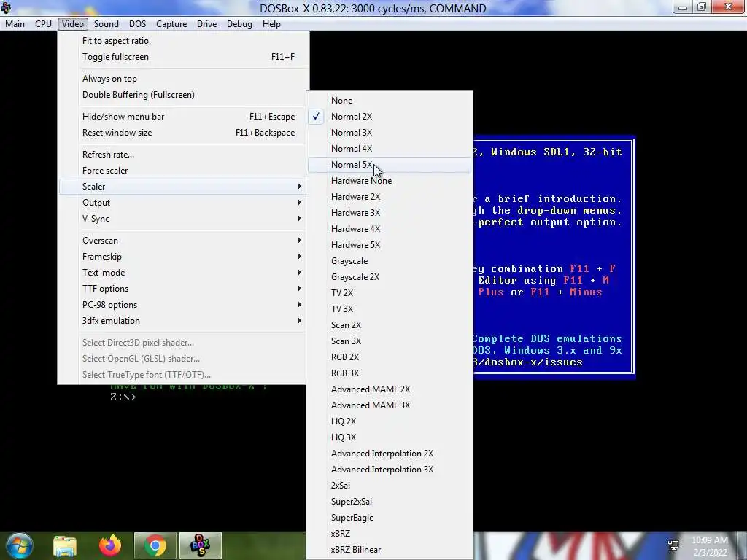Expand the Text-mode submenu

coord(182,273)
